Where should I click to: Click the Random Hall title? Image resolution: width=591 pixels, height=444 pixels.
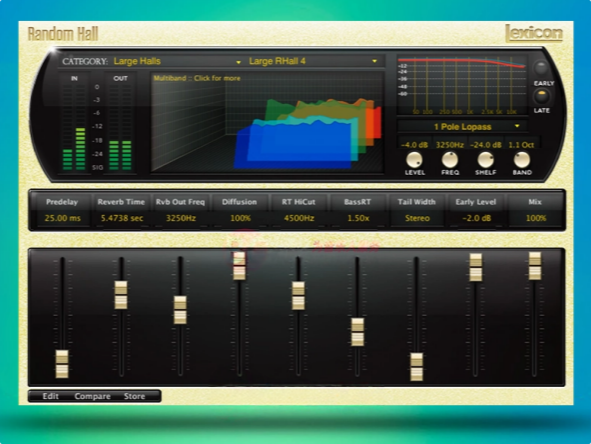click(x=63, y=34)
